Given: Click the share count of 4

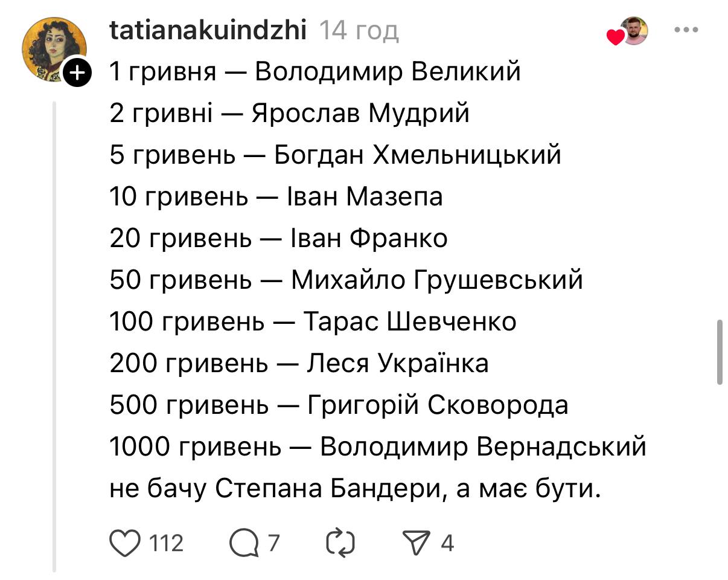Looking at the screenshot, I should point(447,543).
